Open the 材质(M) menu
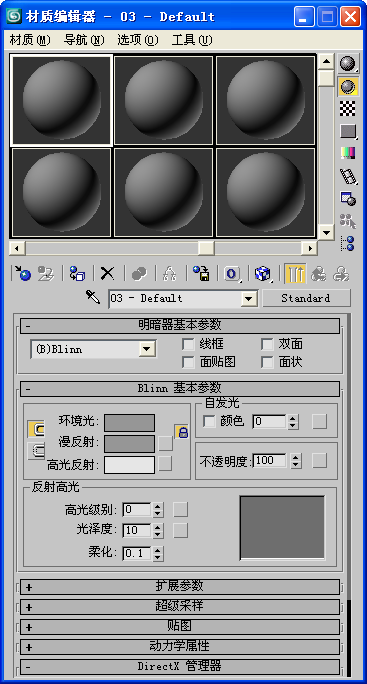Viewport: 367px width, 684px height. click(x=30, y=41)
